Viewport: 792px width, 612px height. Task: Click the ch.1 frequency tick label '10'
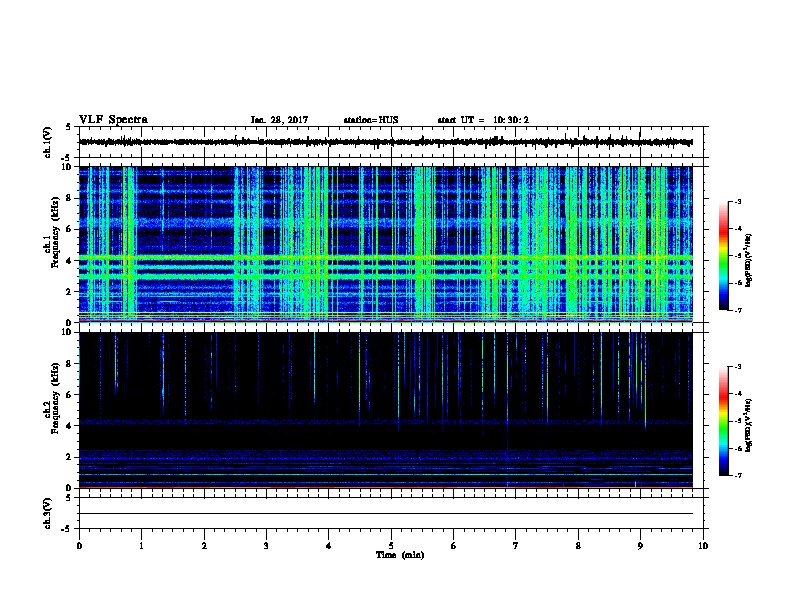67,167
